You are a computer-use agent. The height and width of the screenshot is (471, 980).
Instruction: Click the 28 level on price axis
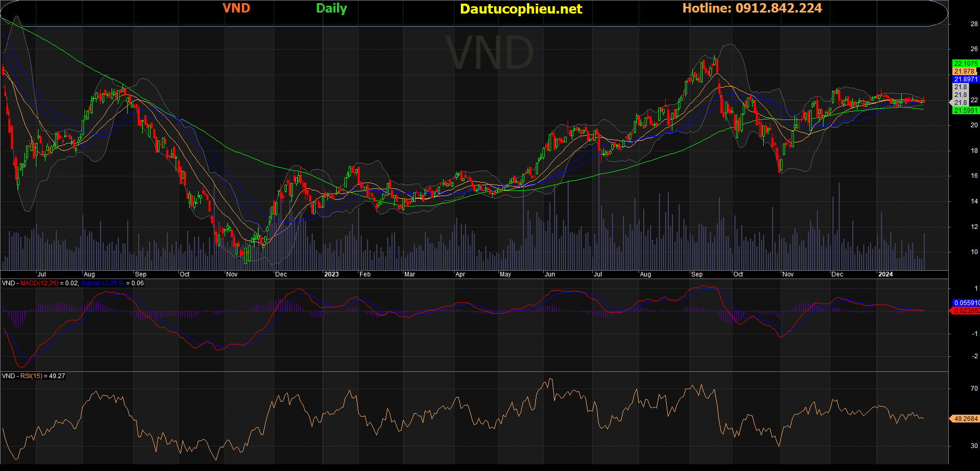point(974,24)
